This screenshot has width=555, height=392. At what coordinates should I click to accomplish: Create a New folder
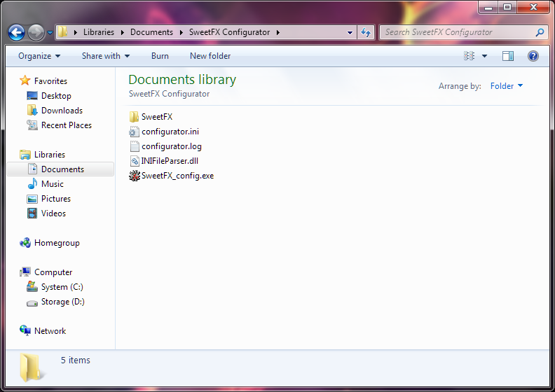(210, 56)
